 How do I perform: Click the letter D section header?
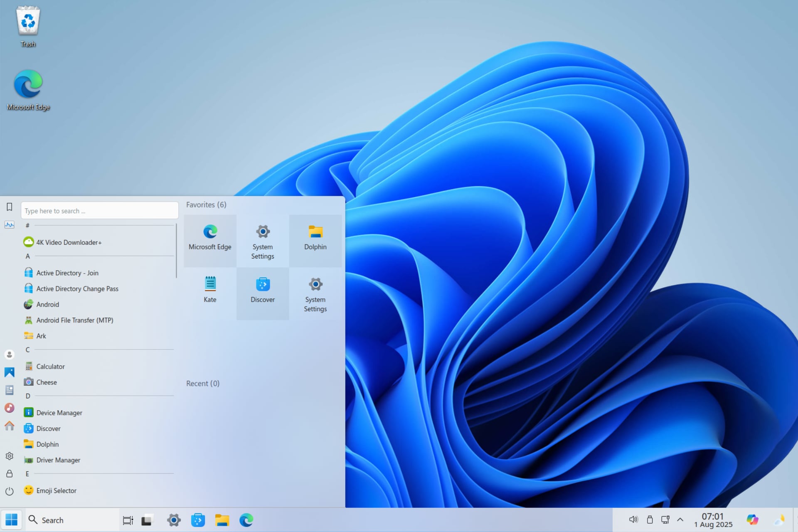point(27,396)
